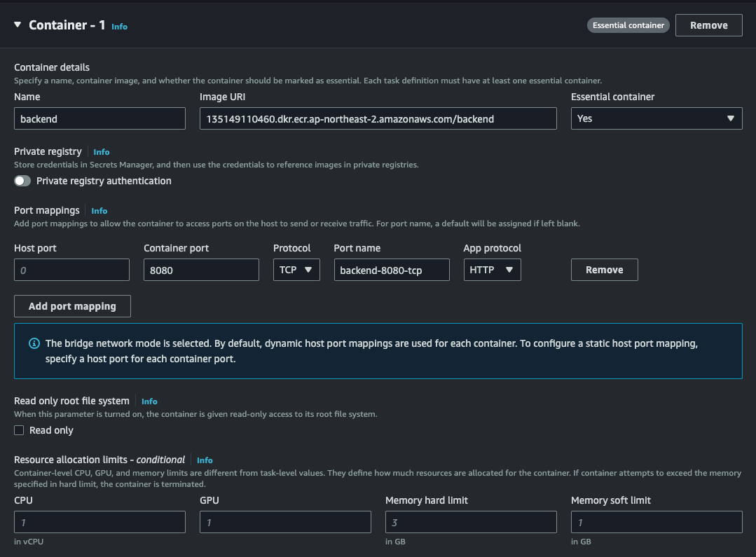Screen dimensions: 756x557
Task: Open the HTTP App protocol dropdown
Action: click(493, 270)
